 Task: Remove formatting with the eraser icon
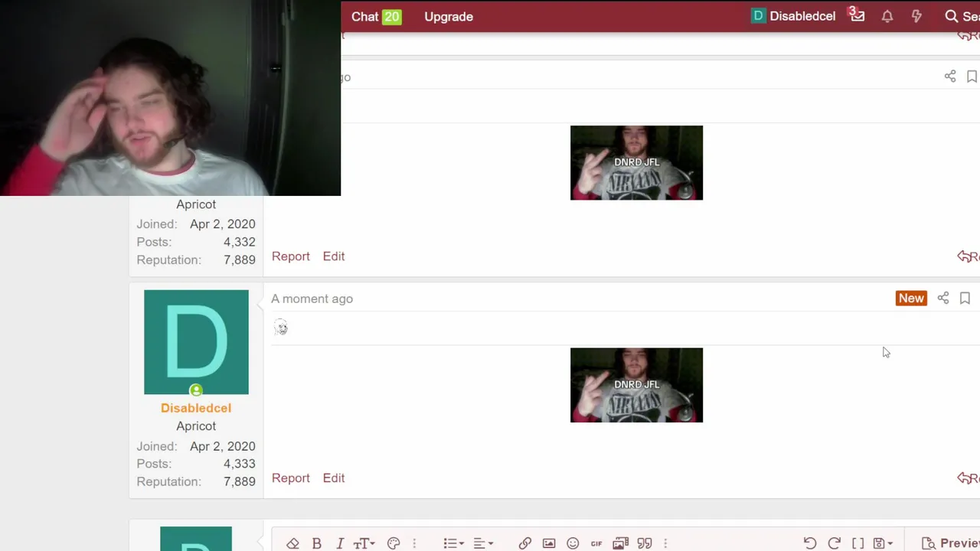point(292,543)
